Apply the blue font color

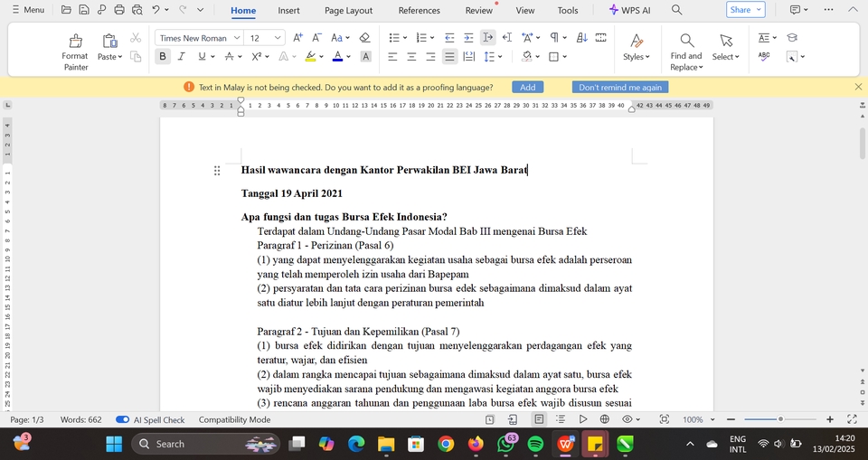tap(337, 56)
